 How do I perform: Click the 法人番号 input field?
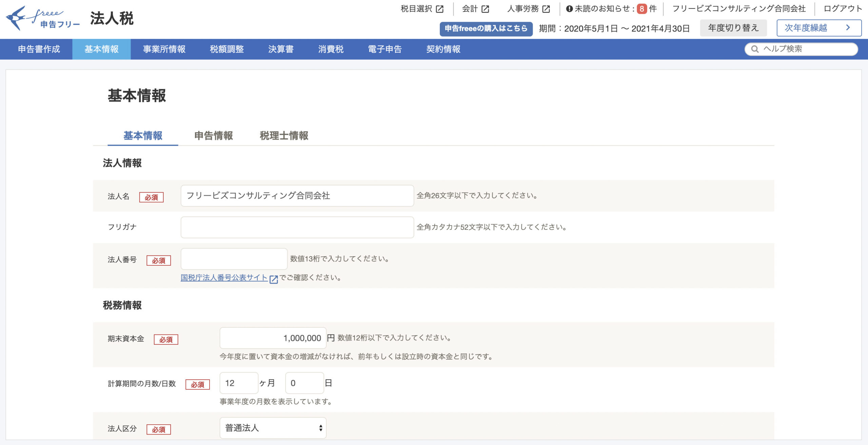234,259
